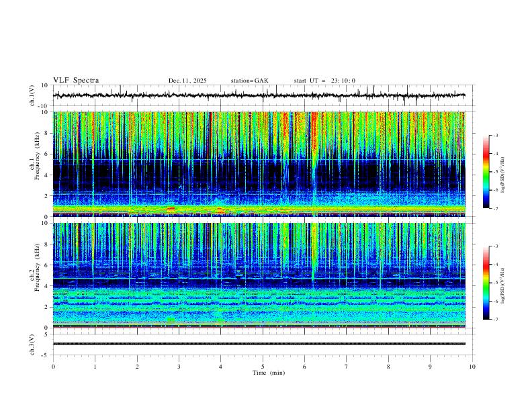Click time axis tick label "4"
Image resolution: width=532 pixels, height=411 pixels.
click(x=221, y=367)
